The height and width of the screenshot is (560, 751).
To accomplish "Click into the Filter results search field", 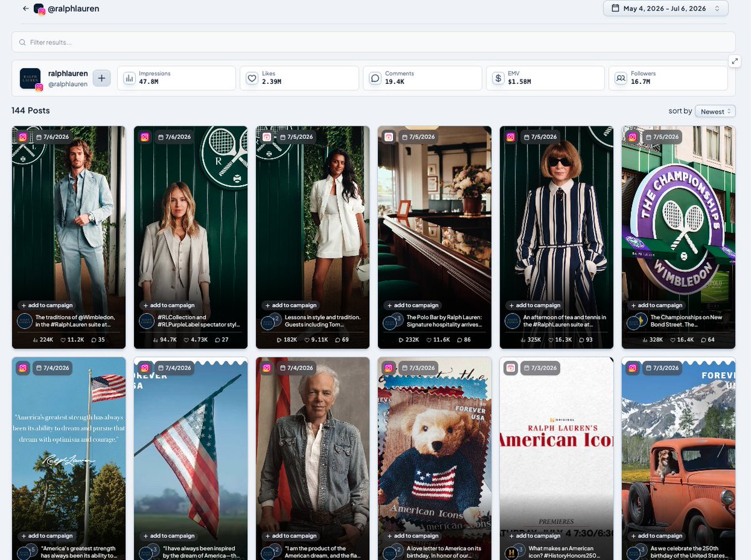I will (x=373, y=42).
